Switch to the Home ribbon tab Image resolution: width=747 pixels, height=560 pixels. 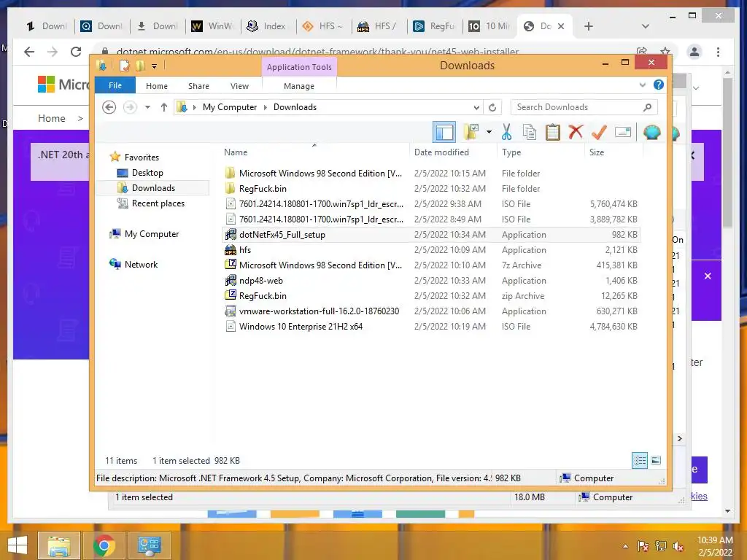coord(157,86)
